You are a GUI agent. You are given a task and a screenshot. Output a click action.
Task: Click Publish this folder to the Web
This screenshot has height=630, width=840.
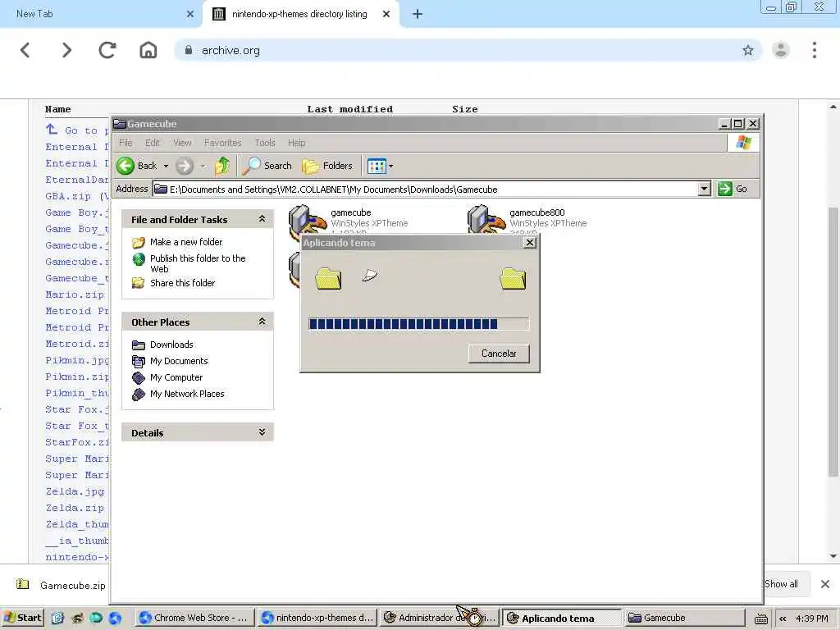tap(198, 263)
